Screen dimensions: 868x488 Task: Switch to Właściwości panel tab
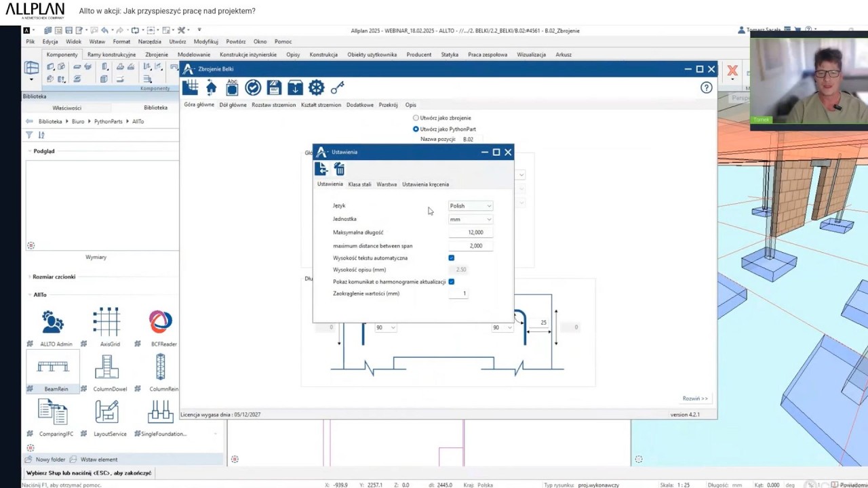click(66, 108)
